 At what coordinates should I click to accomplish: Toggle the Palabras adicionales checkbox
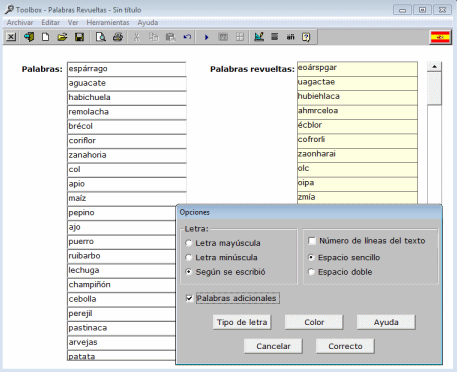tap(189, 298)
